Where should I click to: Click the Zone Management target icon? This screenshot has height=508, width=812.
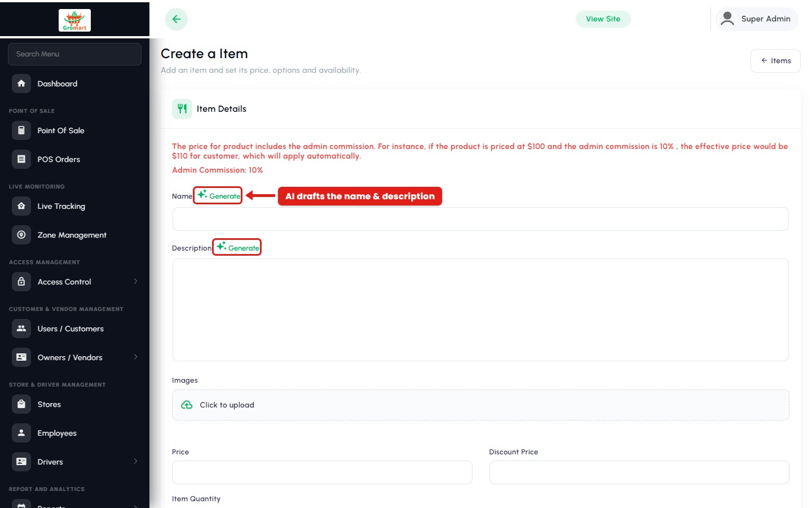(x=21, y=235)
